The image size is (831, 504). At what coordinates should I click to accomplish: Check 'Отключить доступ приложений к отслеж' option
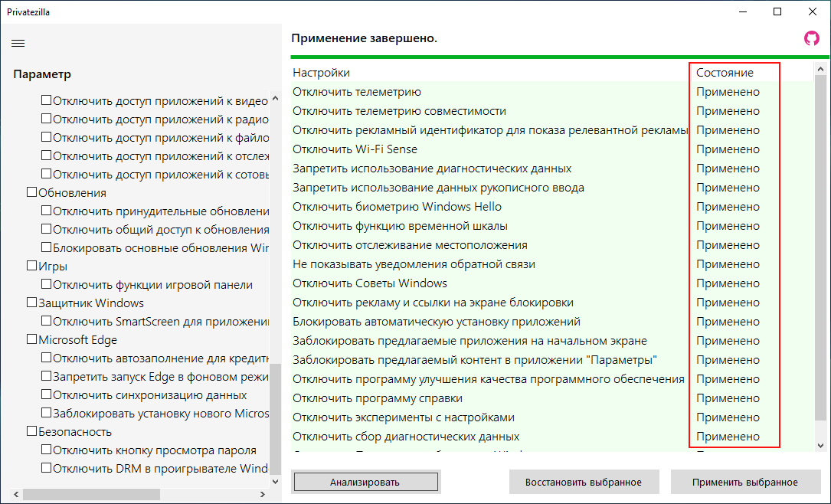[x=47, y=155]
